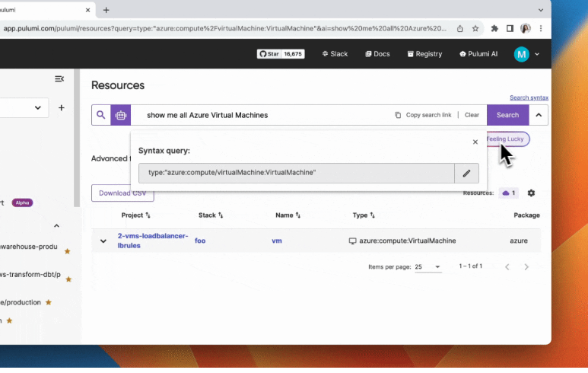Image resolution: width=588 pixels, height=373 pixels.
Task: Open the Chrome three-dot menu
Action: coord(541,28)
